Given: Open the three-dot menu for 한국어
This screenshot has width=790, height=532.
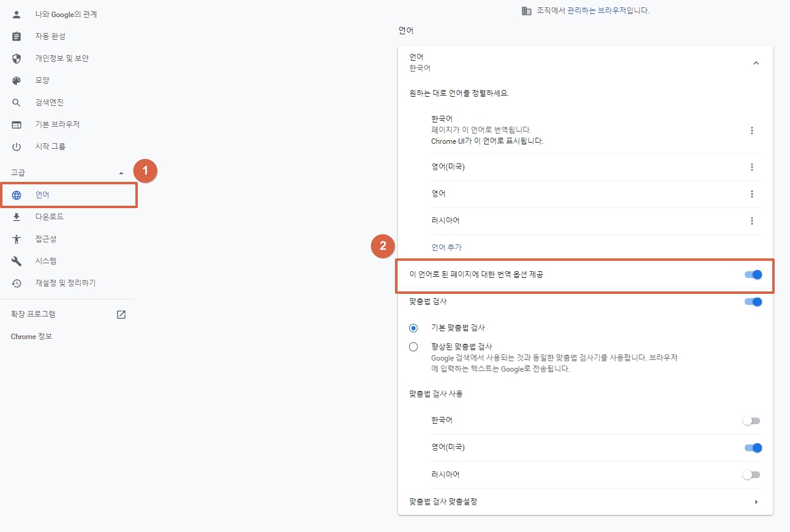Looking at the screenshot, I should click(752, 130).
